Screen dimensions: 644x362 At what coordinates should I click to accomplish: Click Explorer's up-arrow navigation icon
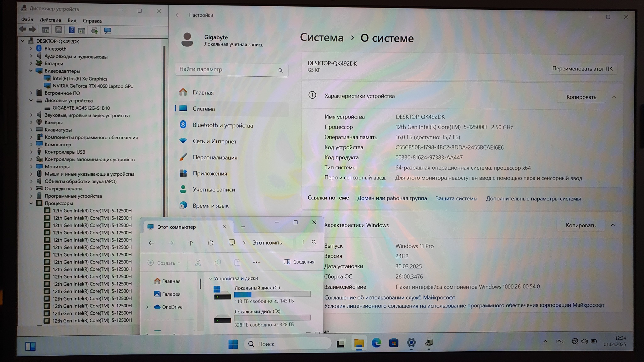(191, 243)
